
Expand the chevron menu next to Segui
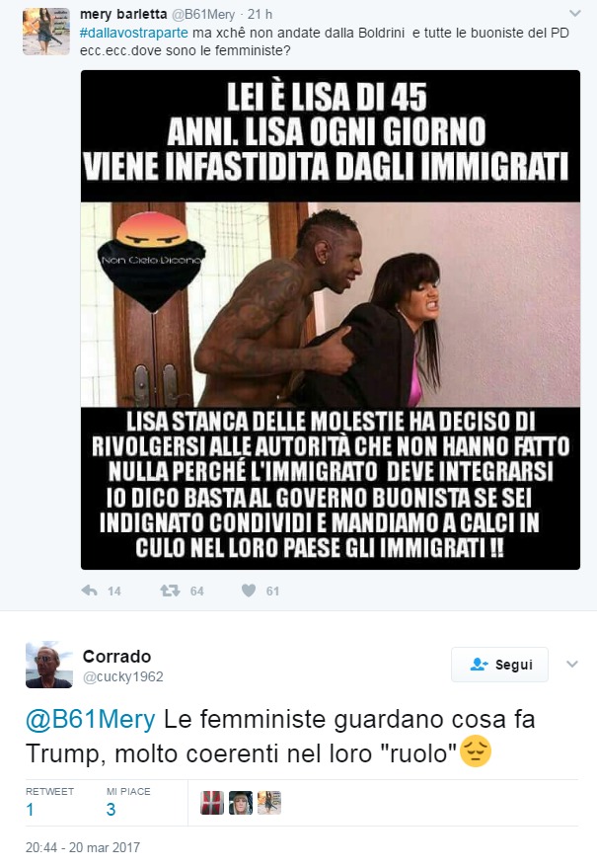pos(572,664)
